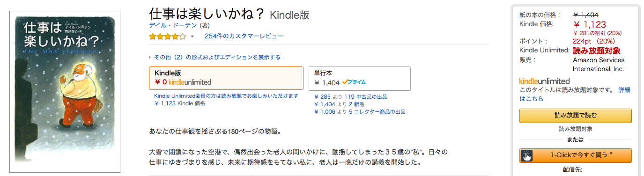Select the 単行本 format tab
The image size is (644, 176).
coord(359,78)
